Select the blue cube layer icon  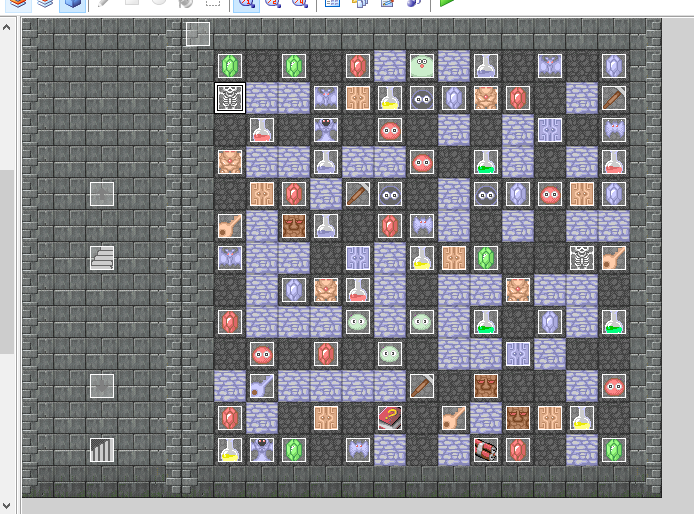pyautogui.click(x=71, y=4)
